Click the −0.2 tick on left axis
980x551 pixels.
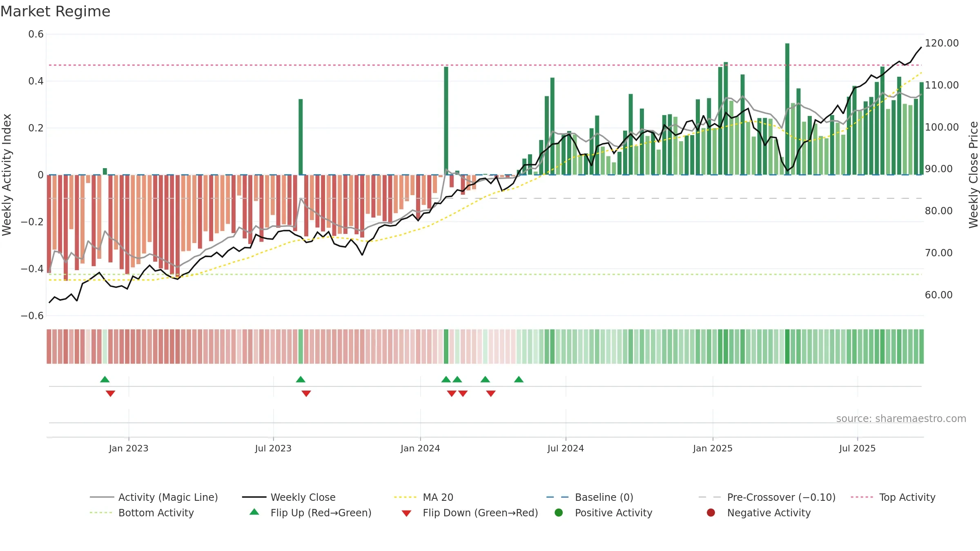(32, 222)
